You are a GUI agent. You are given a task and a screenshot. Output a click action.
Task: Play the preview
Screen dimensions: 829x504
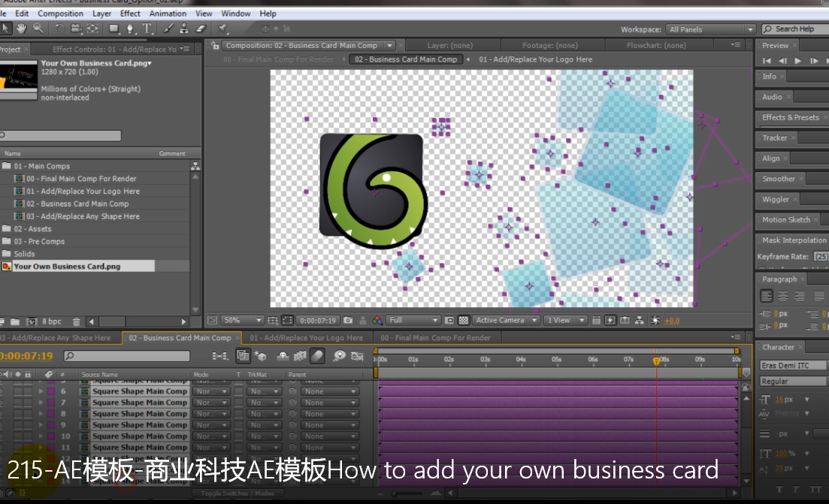tap(797, 61)
